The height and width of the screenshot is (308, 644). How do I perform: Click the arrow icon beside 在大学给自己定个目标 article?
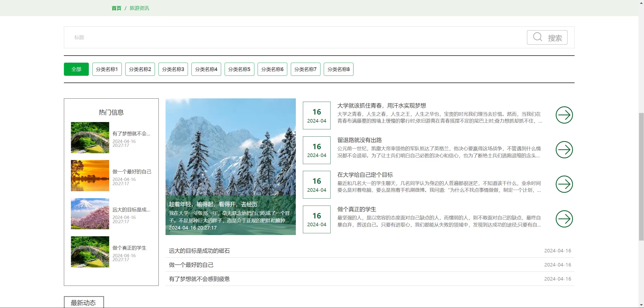click(564, 184)
